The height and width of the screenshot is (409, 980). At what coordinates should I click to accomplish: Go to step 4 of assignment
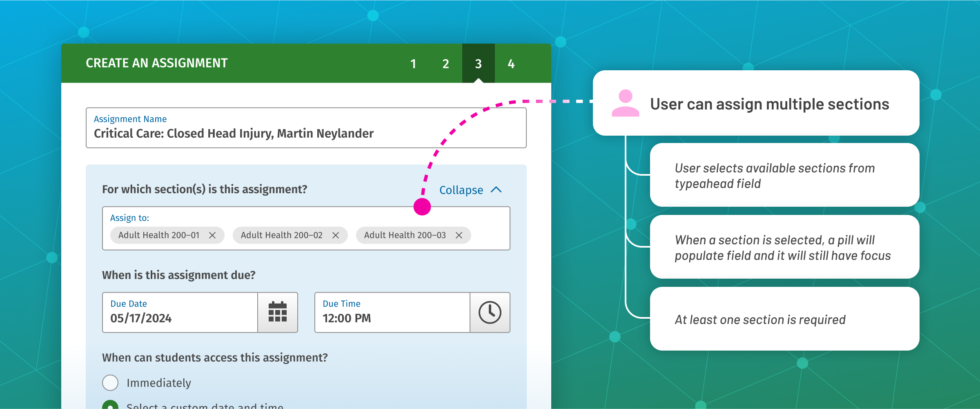click(511, 64)
